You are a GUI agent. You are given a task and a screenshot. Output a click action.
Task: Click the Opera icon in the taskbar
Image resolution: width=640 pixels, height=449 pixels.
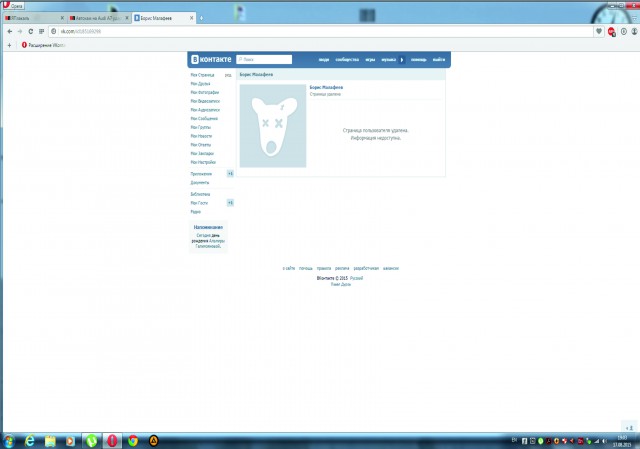112,440
